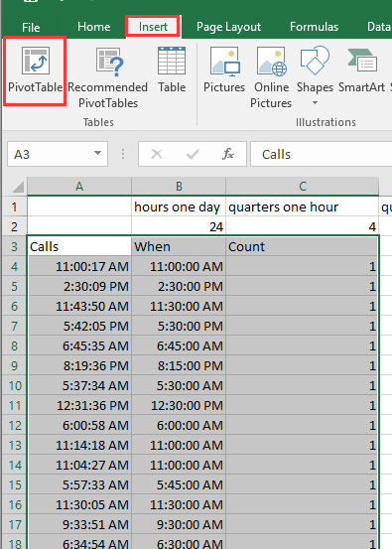
Task: Click cell '8:19:36 PM'
Action: (79, 365)
